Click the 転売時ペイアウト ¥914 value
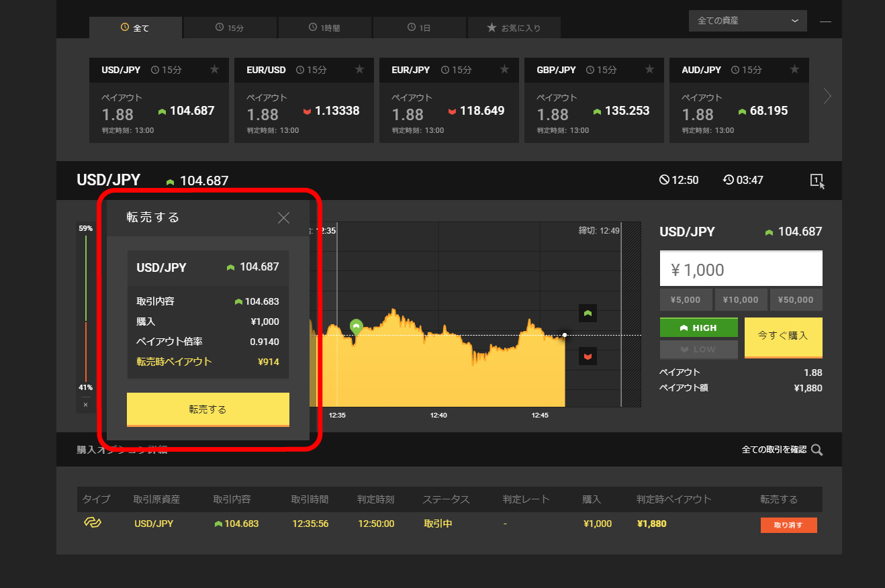This screenshot has width=885, height=588. [269, 362]
